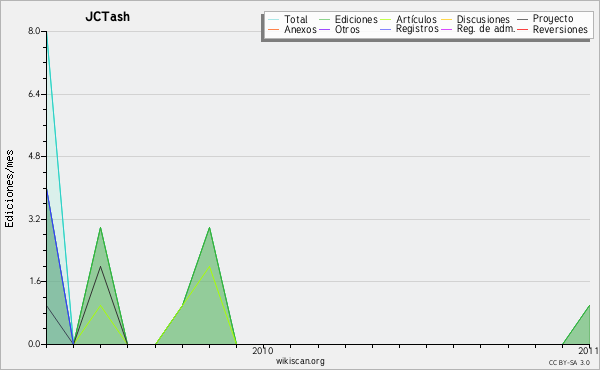Click the 3.2 y-axis label
Screen dimensions: 600x370
pyautogui.click(x=34, y=219)
